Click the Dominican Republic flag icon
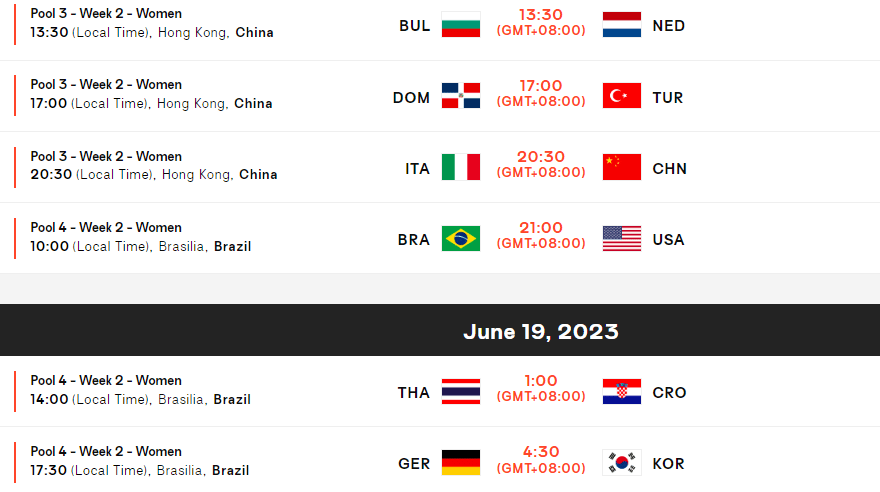This screenshot has width=880, height=492. point(461,96)
